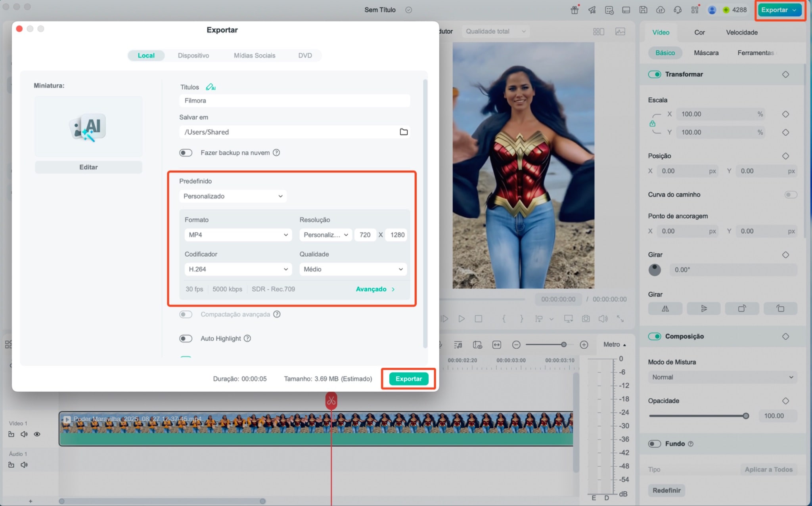This screenshot has height=506, width=812.
Task: Open the Resolução preset dropdown
Action: 326,235
